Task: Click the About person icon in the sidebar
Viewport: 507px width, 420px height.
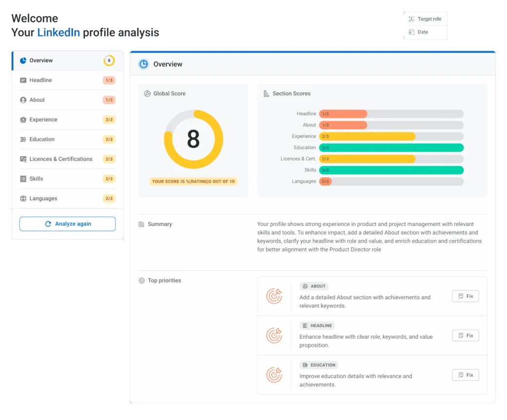Action: pyautogui.click(x=22, y=100)
